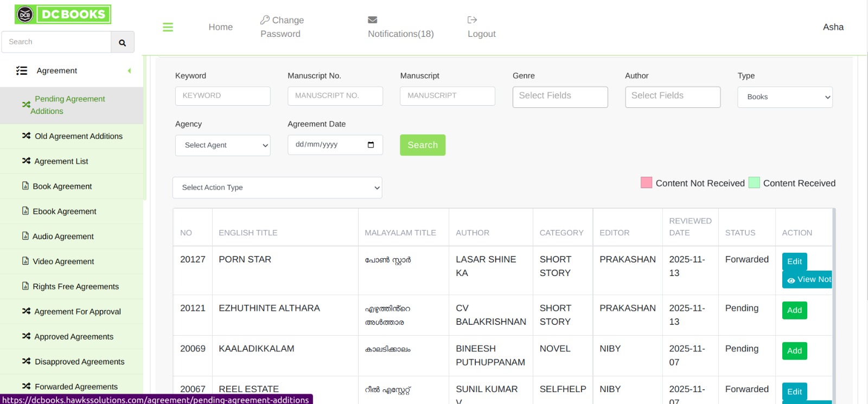This screenshot has height=404, width=868.
Task: Open the Type dropdown showing Books
Action: pyautogui.click(x=784, y=97)
